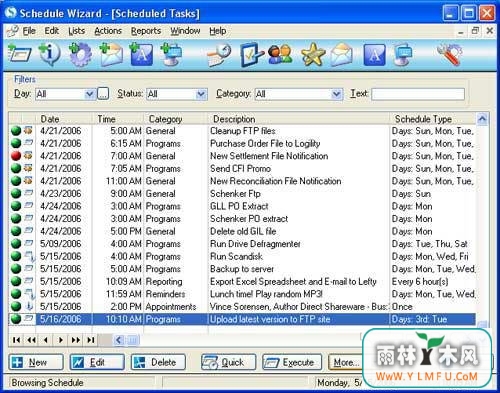500x393 pixels.
Task: Select the "Backup to server" task
Action: pyautogui.click(x=242, y=269)
